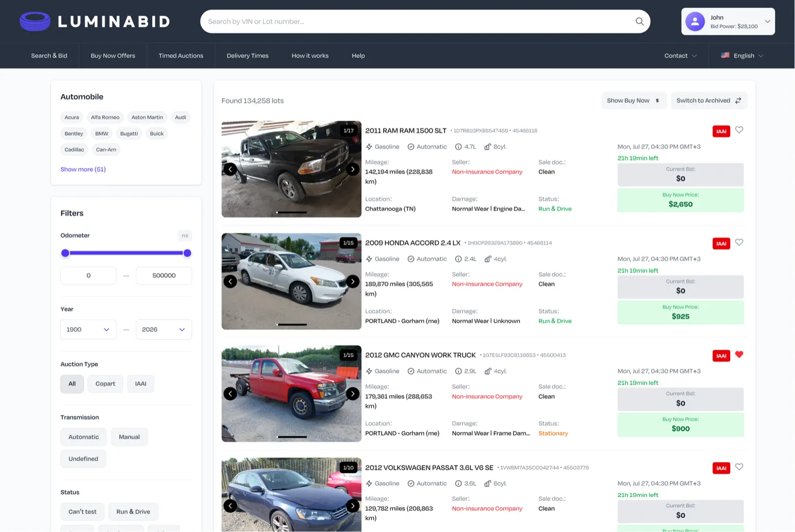Show next photo of RAM 1500
The width and height of the screenshot is (795, 532).
353,169
